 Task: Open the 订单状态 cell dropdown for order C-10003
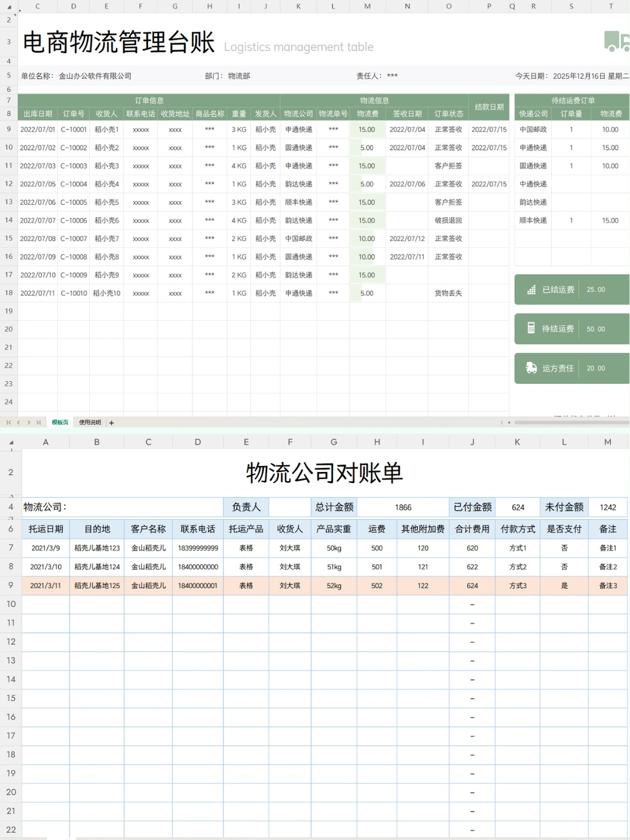[448, 166]
